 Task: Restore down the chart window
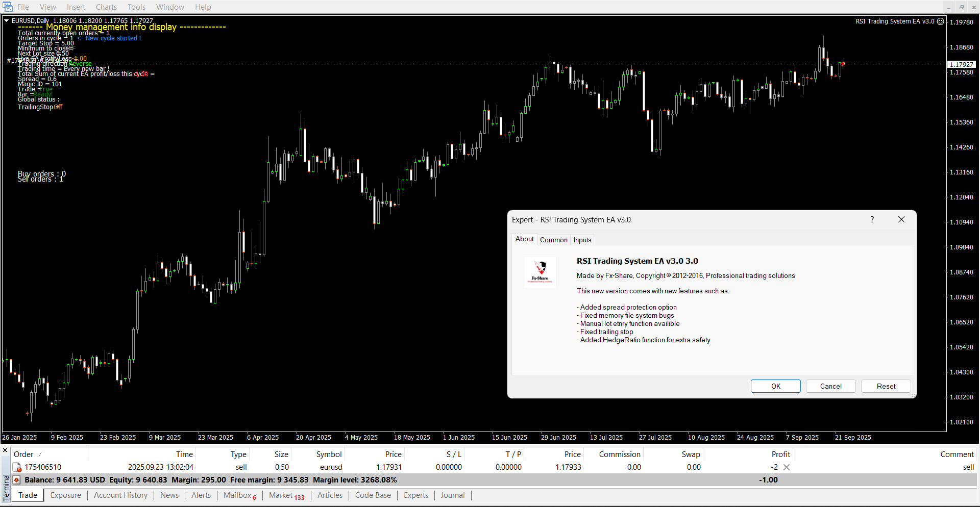pos(961,7)
